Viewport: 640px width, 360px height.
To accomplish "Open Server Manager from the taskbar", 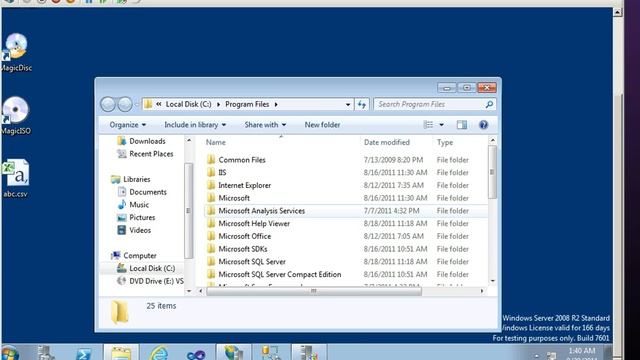I will coord(45,353).
